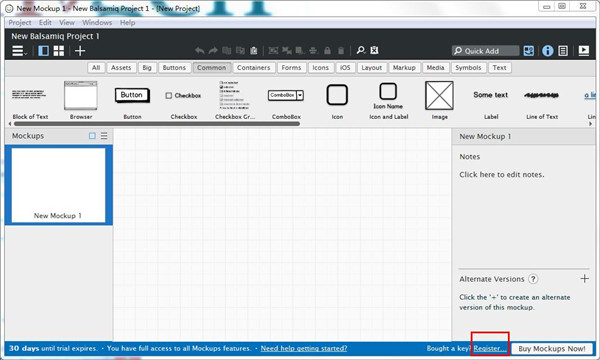Open the View menu
Viewport: 600px width, 360px height.
(67, 23)
